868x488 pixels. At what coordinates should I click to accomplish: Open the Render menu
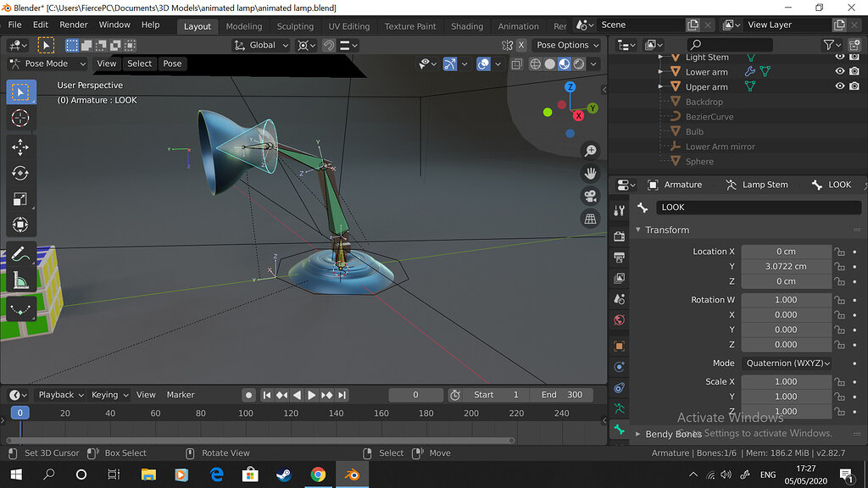(74, 25)
